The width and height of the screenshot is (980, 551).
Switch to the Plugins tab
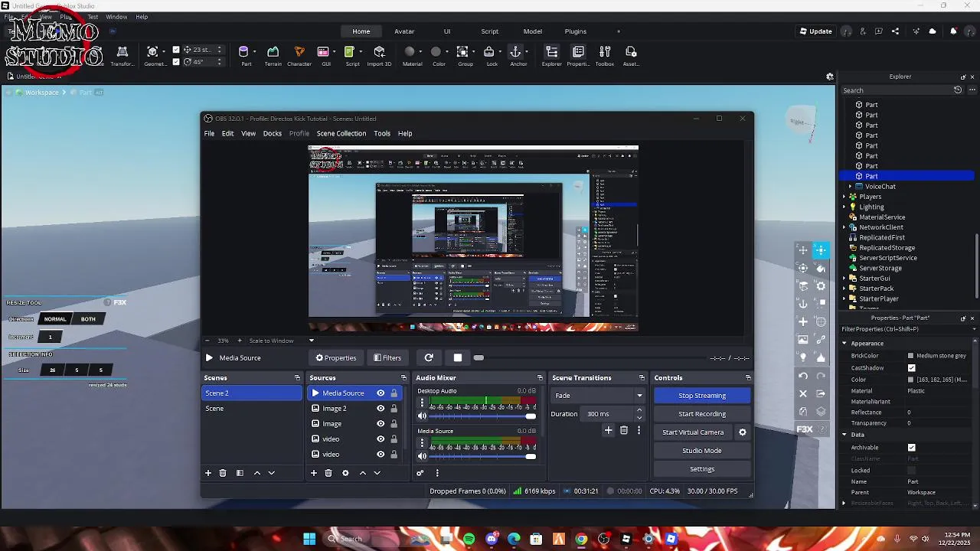point(576,31)
